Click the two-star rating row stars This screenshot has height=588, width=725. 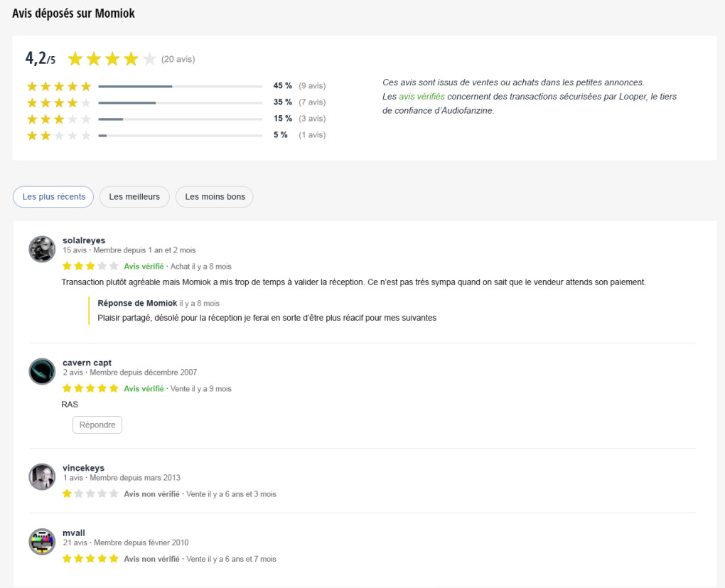(59, 135)
